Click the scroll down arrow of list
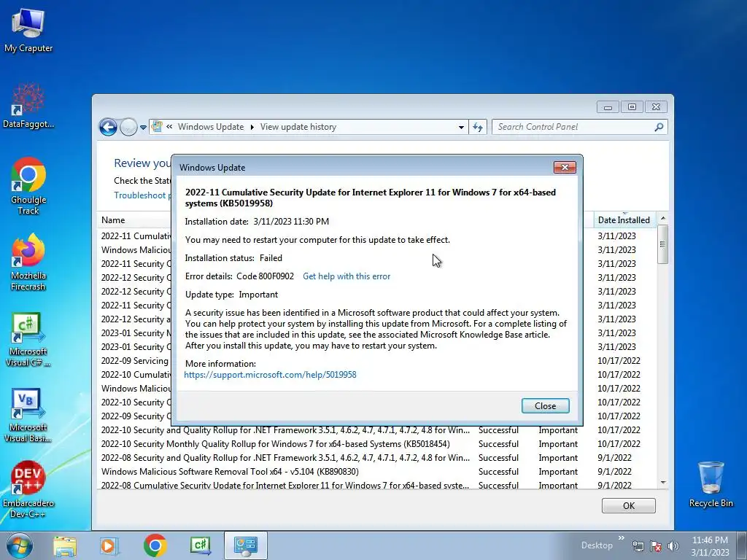The height and width of the screenshot is (560, 747). tap(662, 483)
